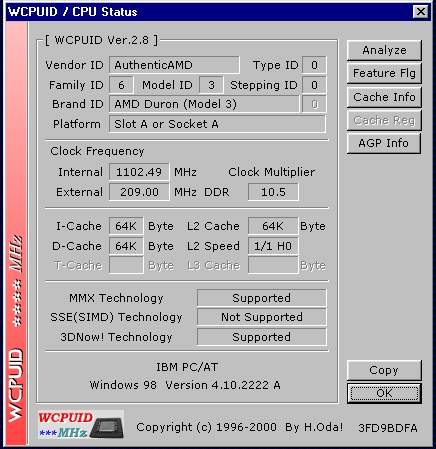Click the Platform field Slot A or Socket A
The width and height of the screenshot is (436, 449).
coord(217,124)
